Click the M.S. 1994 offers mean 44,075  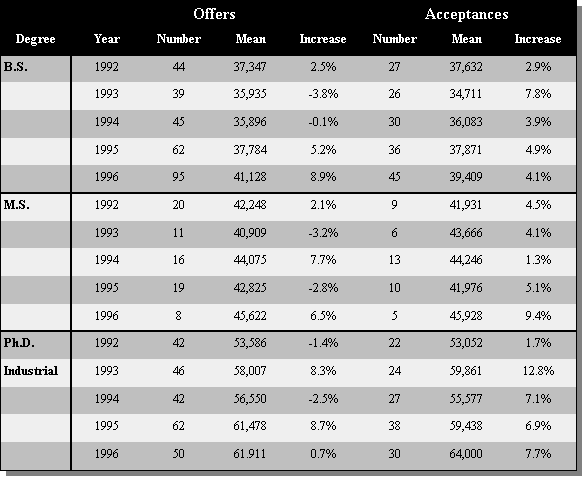pyautogui.click(x=250, y=260)
